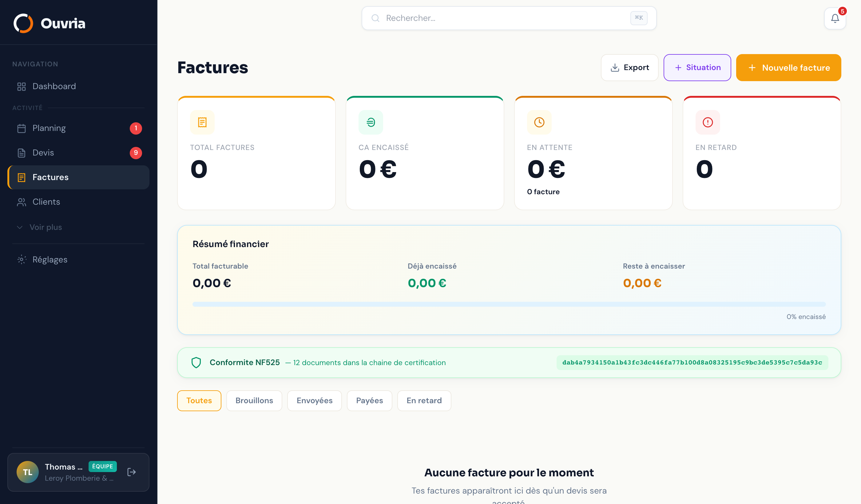
Task: Click the TL avatar circle
Action: [28, 472]
